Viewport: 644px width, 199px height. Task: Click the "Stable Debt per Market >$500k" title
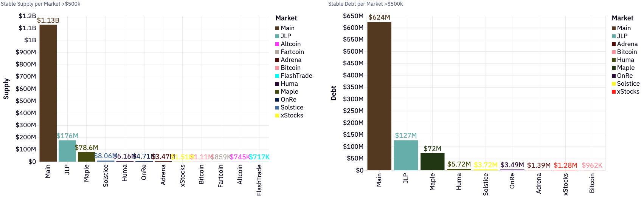365,4
